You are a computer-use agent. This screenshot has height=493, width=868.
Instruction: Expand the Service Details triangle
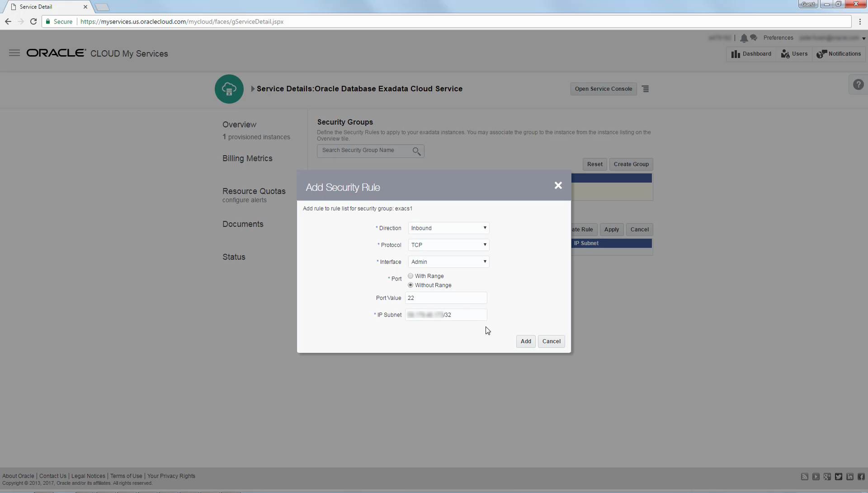tap(253, 89)
